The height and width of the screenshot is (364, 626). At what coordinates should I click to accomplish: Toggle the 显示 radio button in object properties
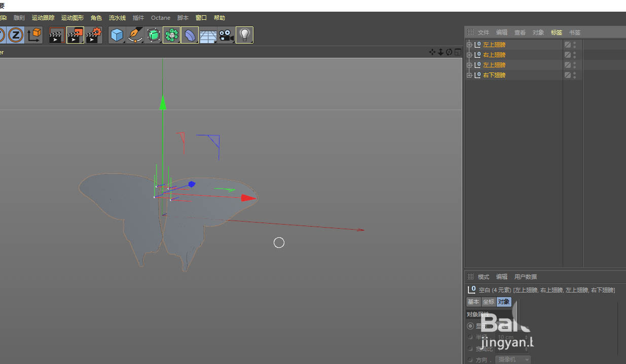(x=470, y=326)
